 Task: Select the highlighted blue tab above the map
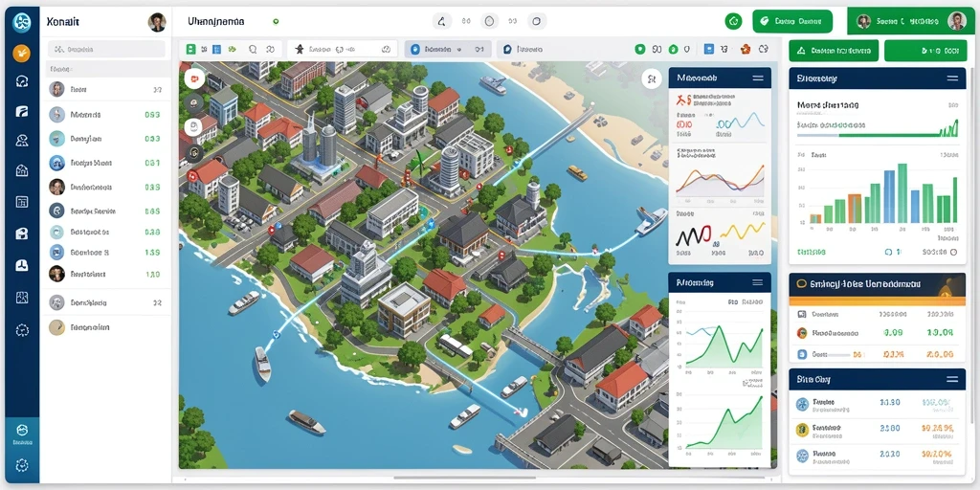tap(448, 49)
